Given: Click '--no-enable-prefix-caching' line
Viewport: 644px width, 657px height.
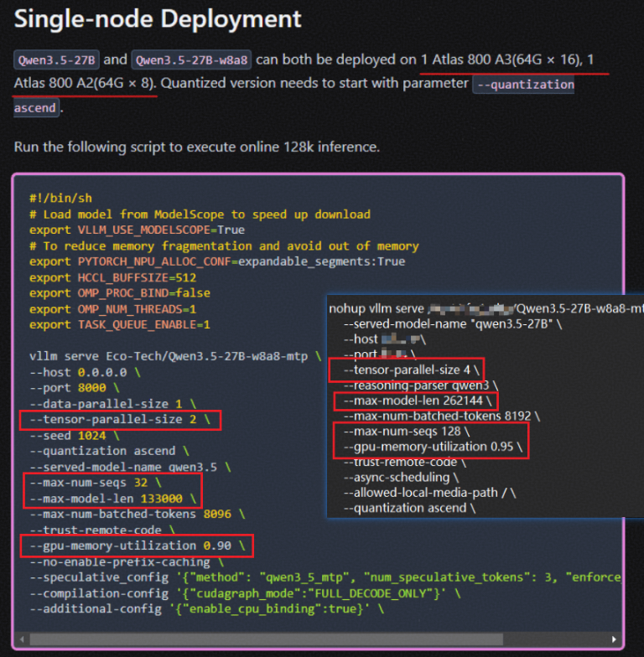Looking at the screenshot, I should [127, 561].
